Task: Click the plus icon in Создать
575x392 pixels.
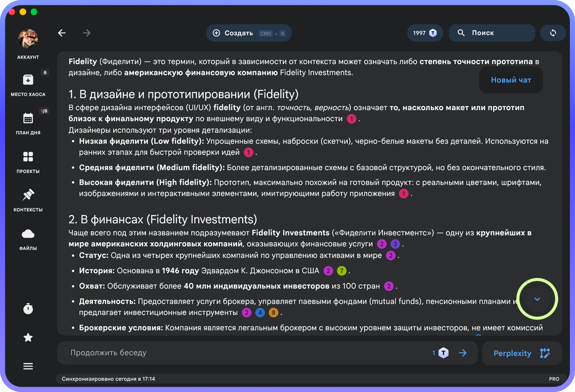Action: pyautogui.click(x=216, y=33)
